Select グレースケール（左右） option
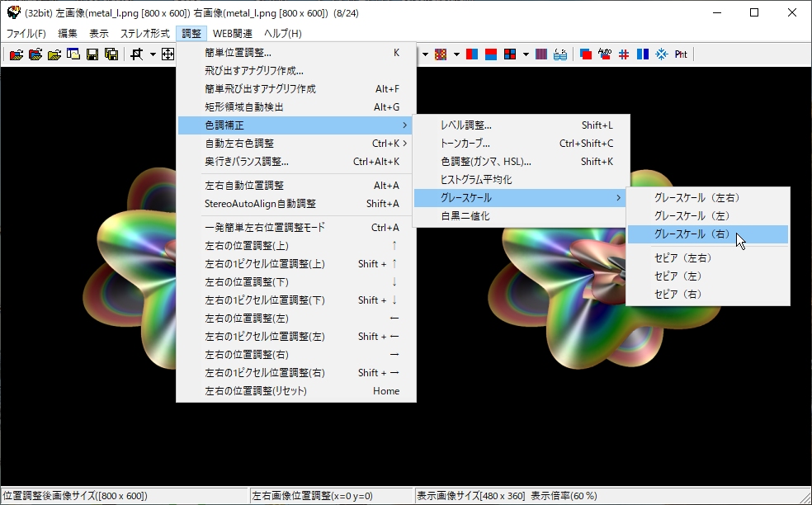This screenshot has width=812, height=505. (x=708, y=198)
